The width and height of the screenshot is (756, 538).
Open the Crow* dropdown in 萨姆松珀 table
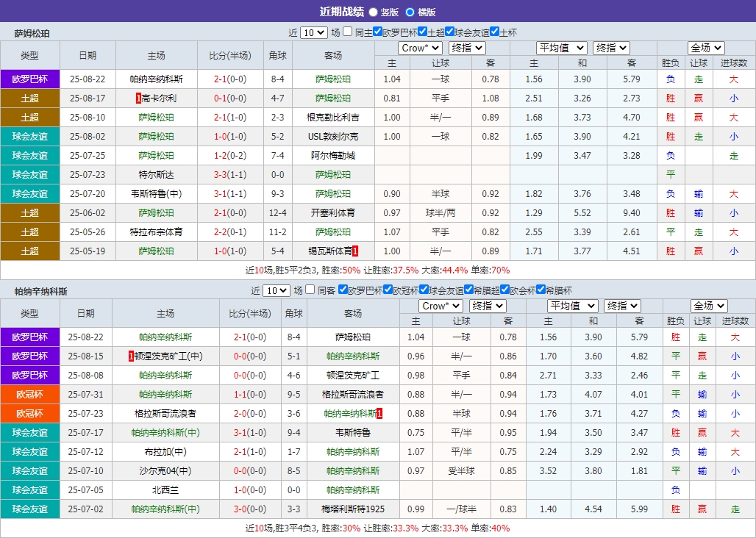[x=419, y=48]
